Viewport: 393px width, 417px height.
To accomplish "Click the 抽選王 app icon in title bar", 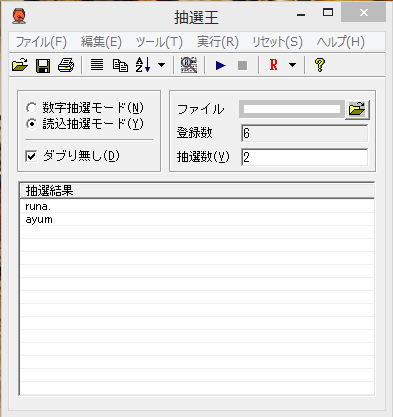I will pyautogui.click(x=19, y=16).
